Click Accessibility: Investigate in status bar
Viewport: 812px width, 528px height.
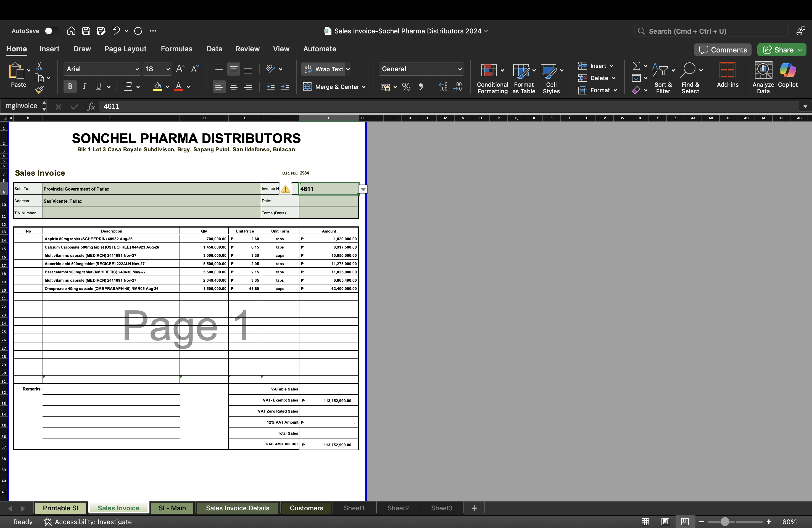pyautogui.click(x=88, y=522)
